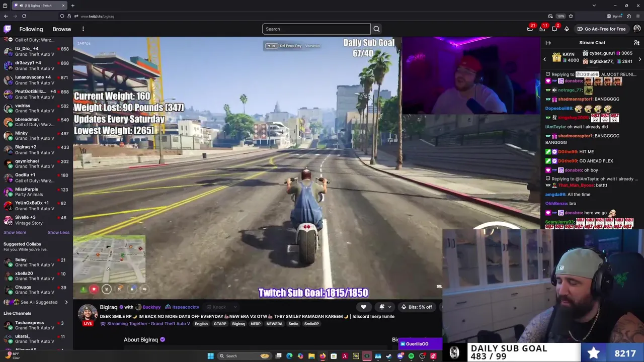Open the user profile avatar menu

click(x=637, y=29)
